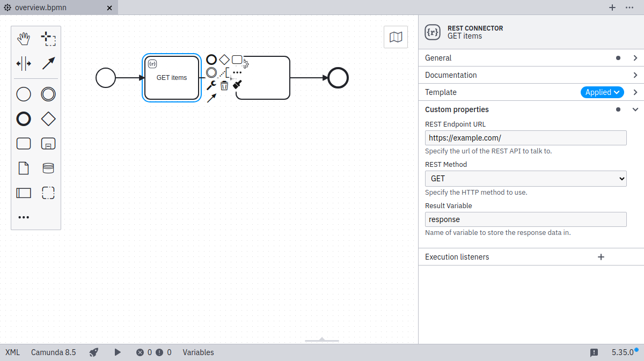
Task: Collapse the Custom properties section
Action: click(635, 109)
